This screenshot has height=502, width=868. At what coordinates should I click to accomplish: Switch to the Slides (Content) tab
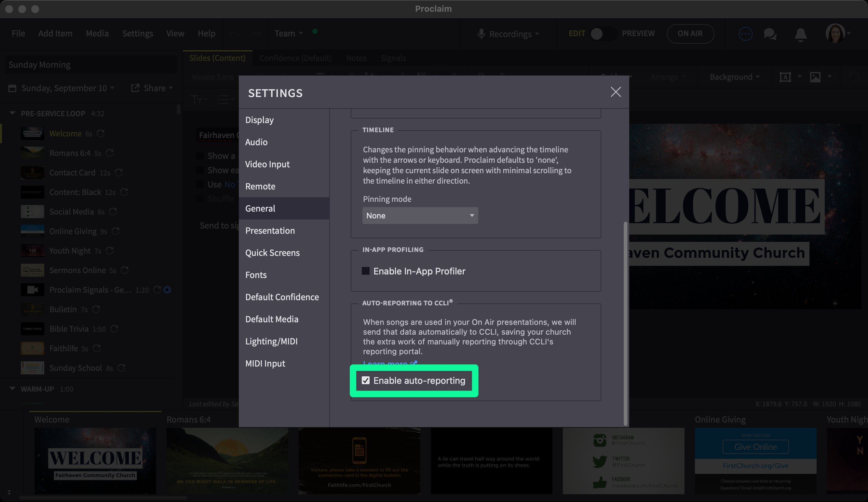tap(217, 58)
